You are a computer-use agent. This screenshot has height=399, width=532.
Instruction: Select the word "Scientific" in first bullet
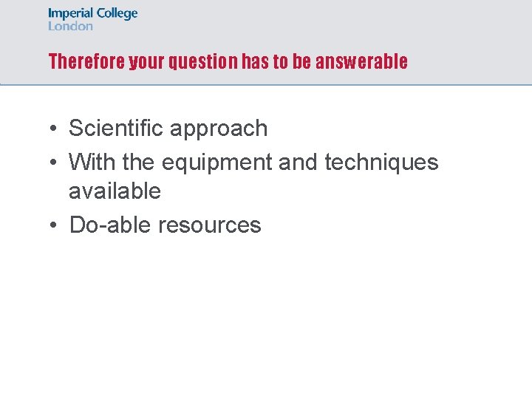tap(116, 128)
